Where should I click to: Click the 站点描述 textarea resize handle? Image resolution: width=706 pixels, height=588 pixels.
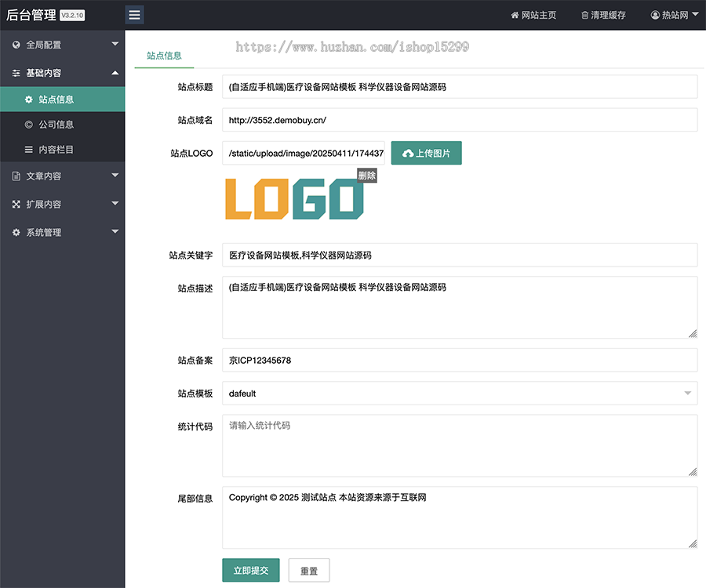click(x=693, y=334)
